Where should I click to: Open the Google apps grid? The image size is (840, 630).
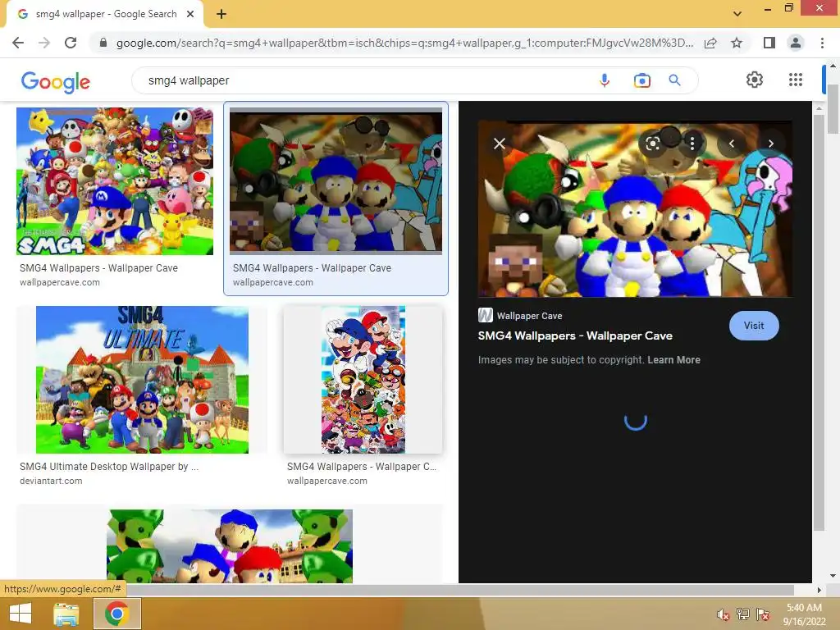tap(796, 80)
